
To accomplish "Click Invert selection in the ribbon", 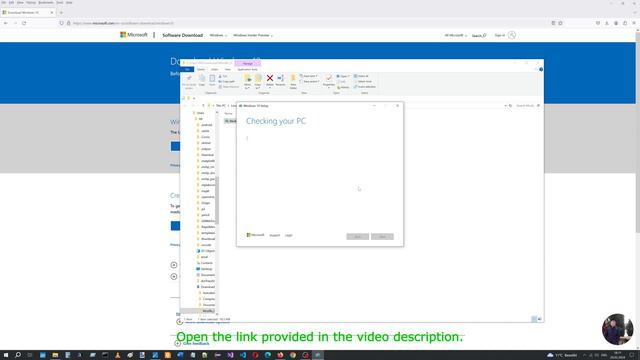I will click(364, 87).
